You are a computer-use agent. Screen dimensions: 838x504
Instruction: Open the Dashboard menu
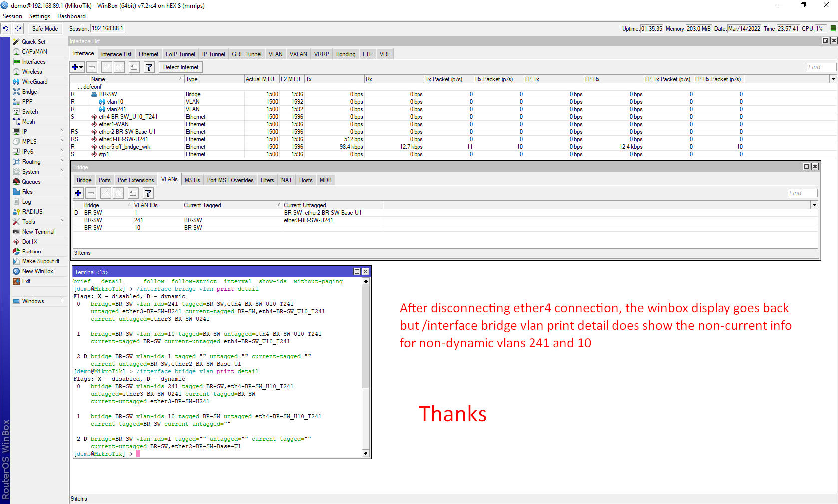pyautogui.click(x=71, y=16)
